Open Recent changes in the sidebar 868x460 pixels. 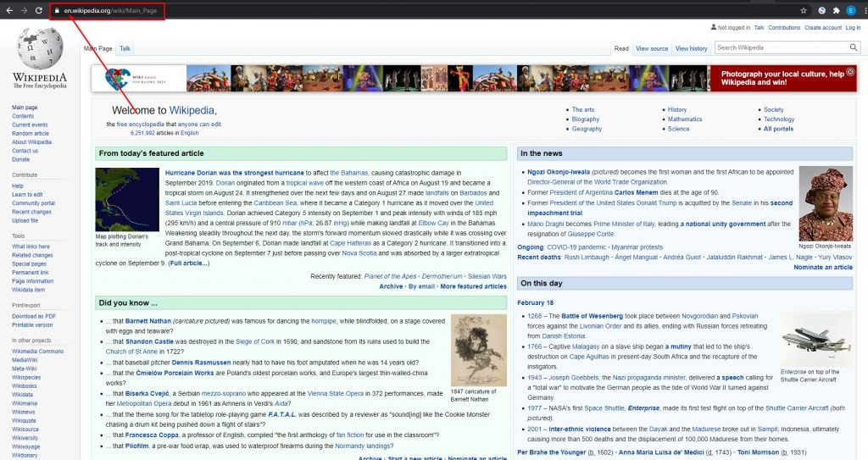pyautogui.click(x=32, y=212)
